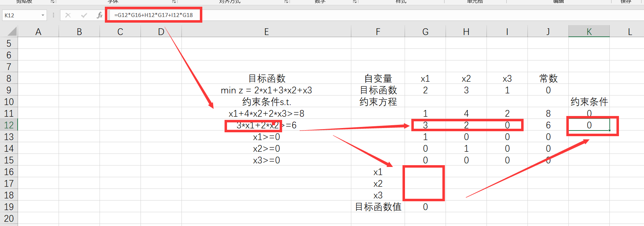The width and height of the screenshot is (644, 226).
Task: Select column C header
Action: [120, 32]
